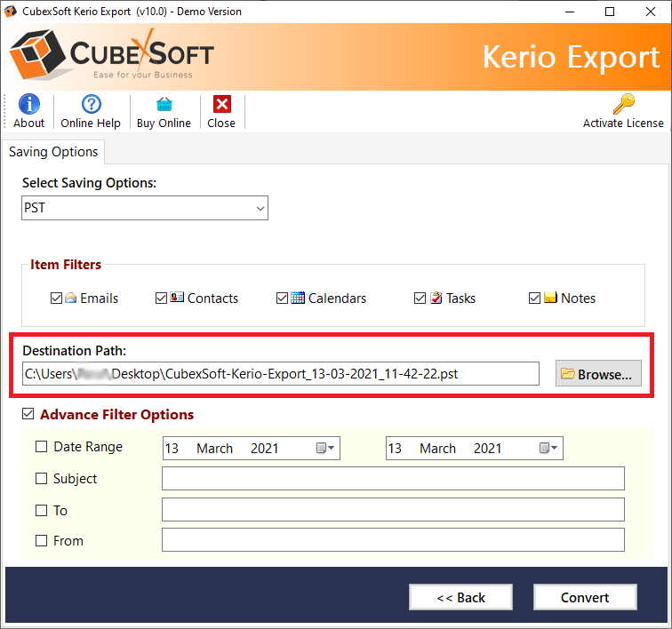
Task: Click the Buy Online label
Action: [164, 123]
